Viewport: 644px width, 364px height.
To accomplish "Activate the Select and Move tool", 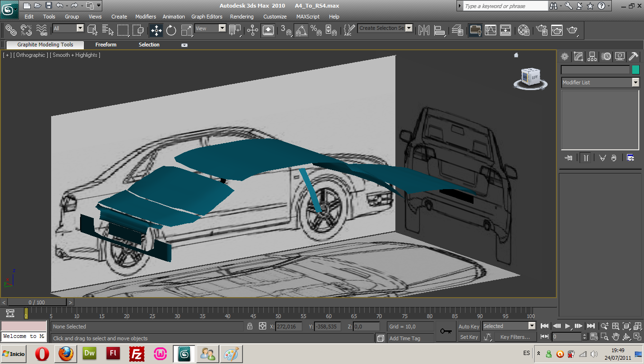I will point(156,31).
